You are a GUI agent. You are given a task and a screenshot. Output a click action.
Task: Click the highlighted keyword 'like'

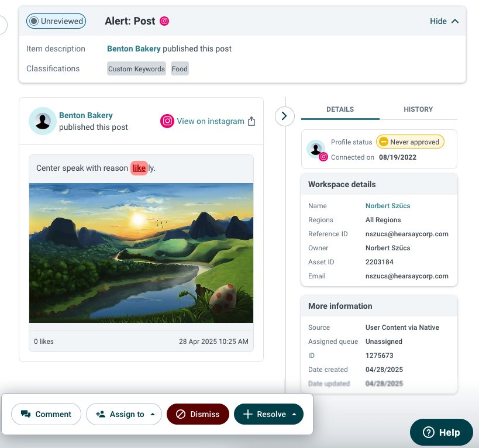pos(139,168)
